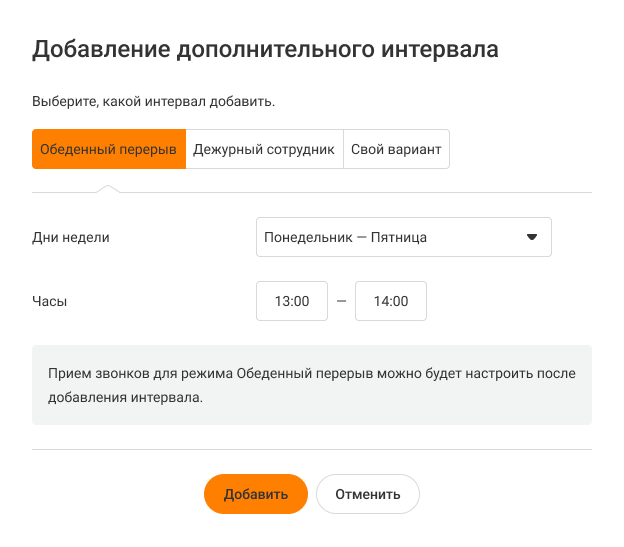Viewport: 624px width, 547px height.
Task: Click the Часы label
Action: [x=50, y=300]
